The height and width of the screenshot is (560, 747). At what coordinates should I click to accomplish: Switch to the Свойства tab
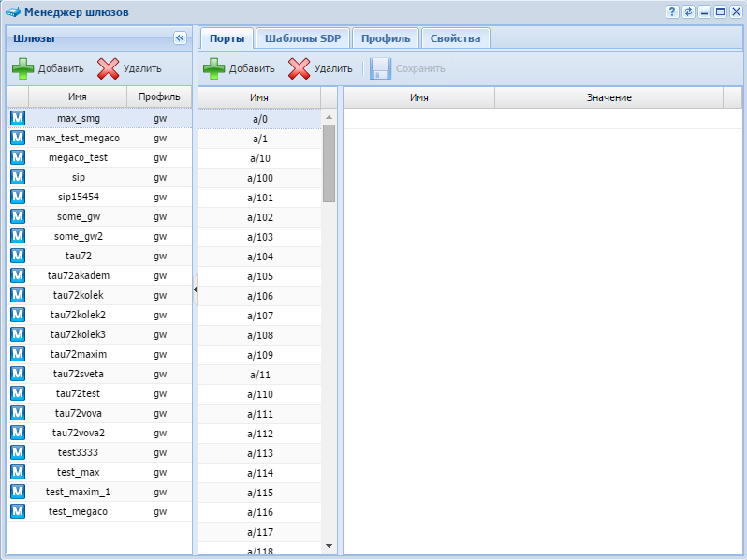coord(456,38)
